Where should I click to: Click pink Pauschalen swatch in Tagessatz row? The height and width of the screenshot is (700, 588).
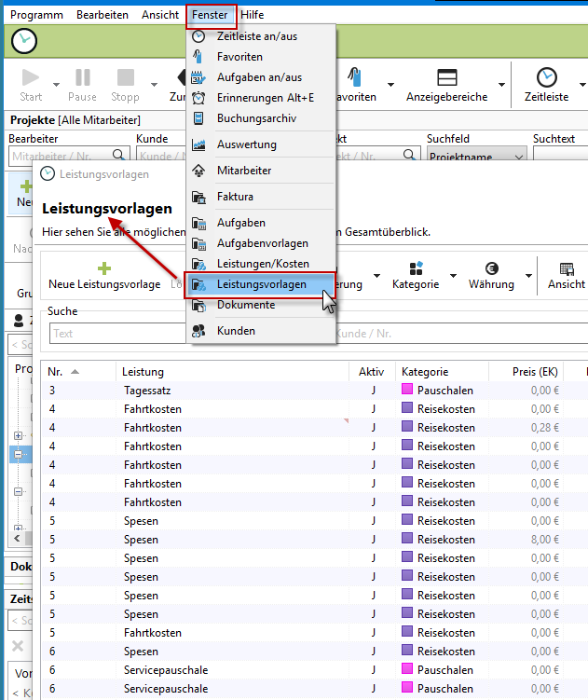tap(407, 391)
